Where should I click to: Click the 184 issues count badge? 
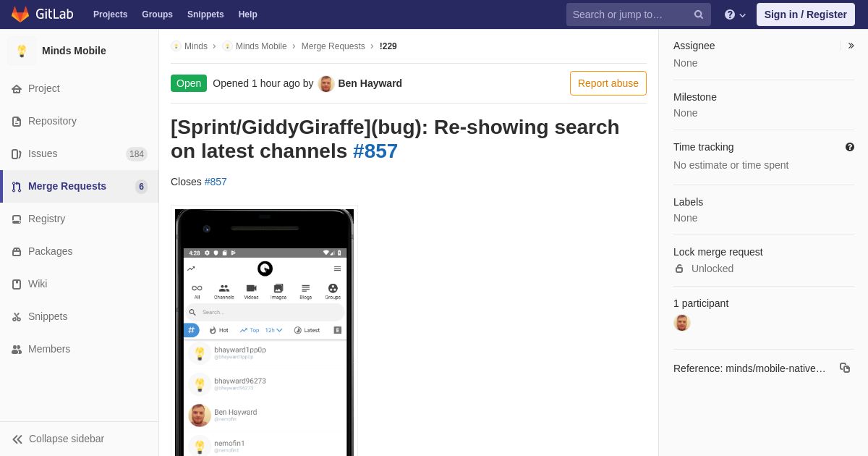coord(137,154)
